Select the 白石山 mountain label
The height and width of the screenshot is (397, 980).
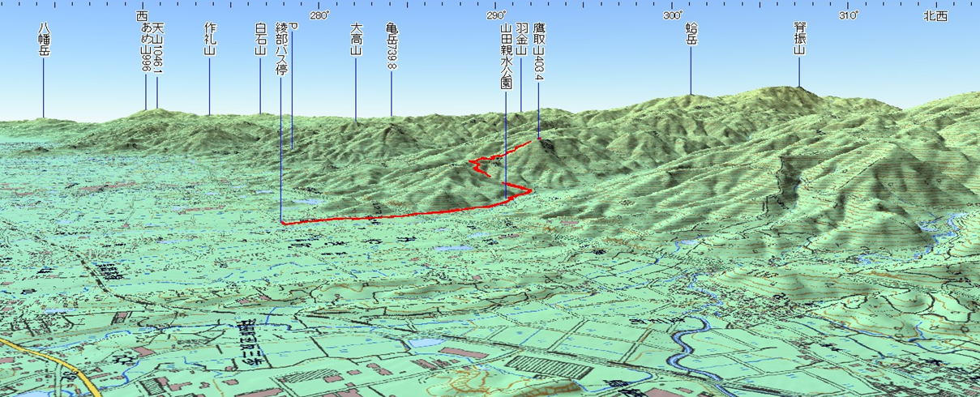point(260,39)
